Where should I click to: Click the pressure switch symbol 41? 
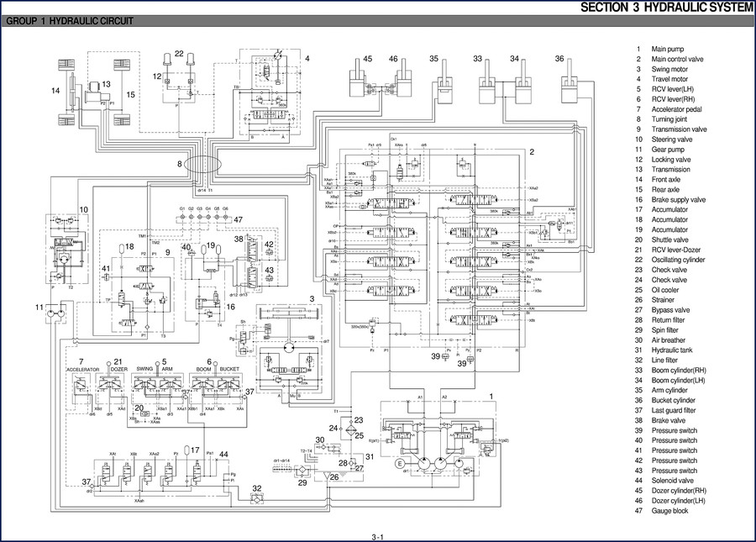coord(106,276)
